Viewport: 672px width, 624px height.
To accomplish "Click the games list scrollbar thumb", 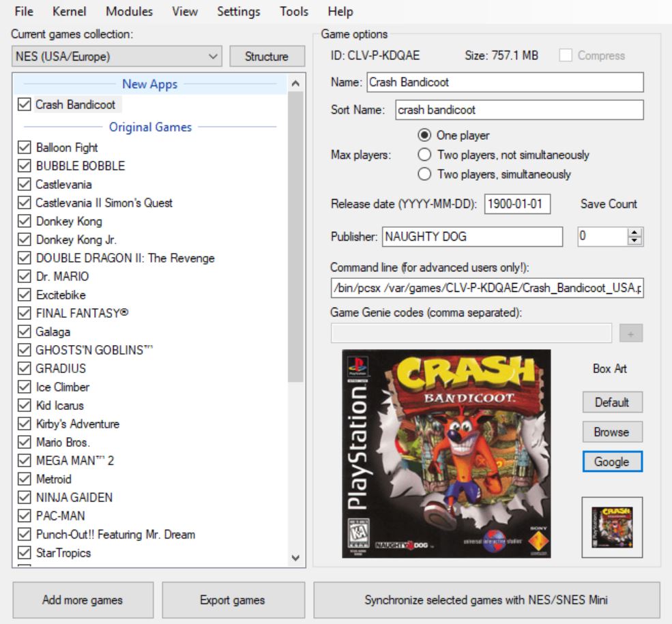I will coord(295,237).
